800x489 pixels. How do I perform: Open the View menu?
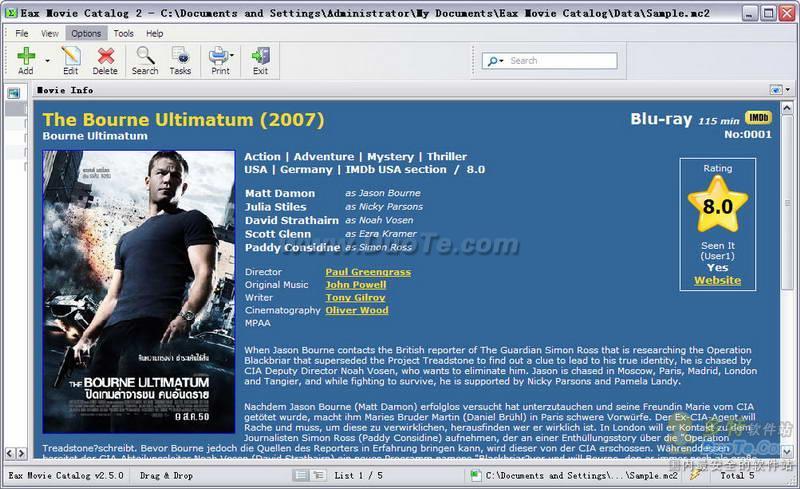(49, 34)
